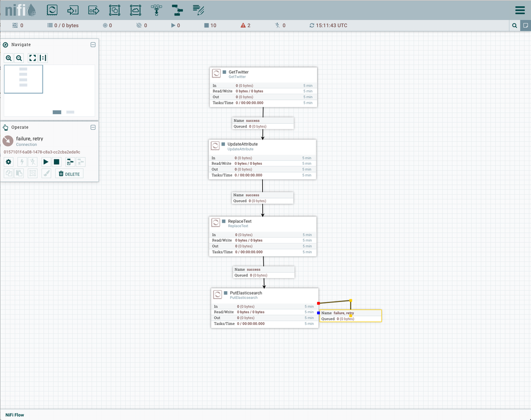Click the Output Port toolbar icon
Screen dimensions: 531x420
(x=94, y=10)
